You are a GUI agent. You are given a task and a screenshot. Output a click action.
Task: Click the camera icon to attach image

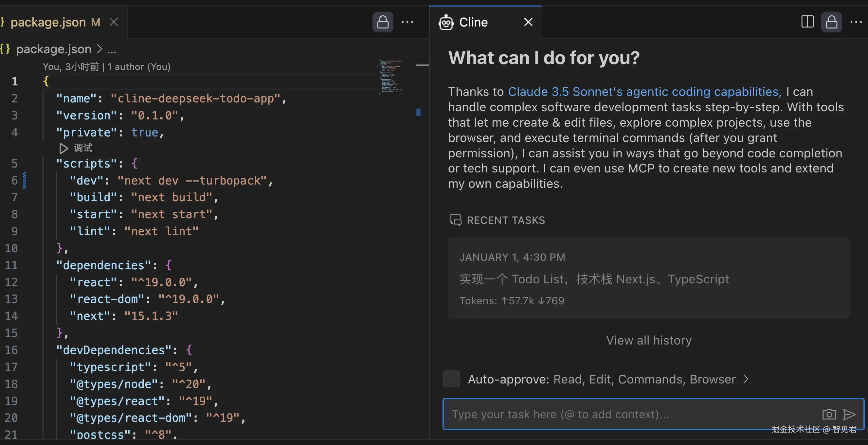pyautogui.click(x=829, y=414)
